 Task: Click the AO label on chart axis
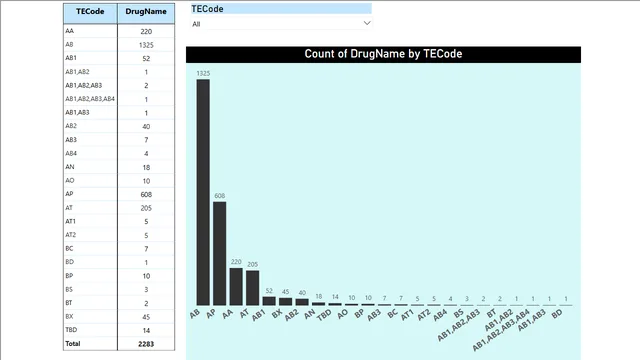click(x=342, y=313)
